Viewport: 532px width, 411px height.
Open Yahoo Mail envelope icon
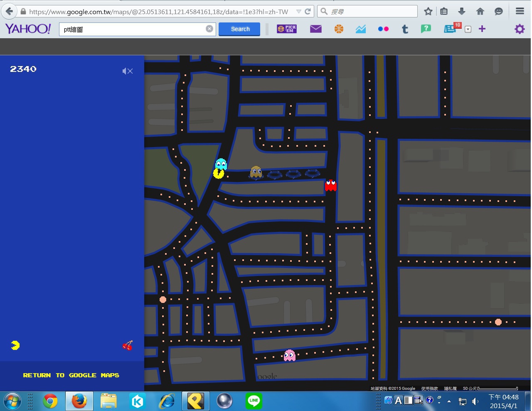[x=316, y=29]
